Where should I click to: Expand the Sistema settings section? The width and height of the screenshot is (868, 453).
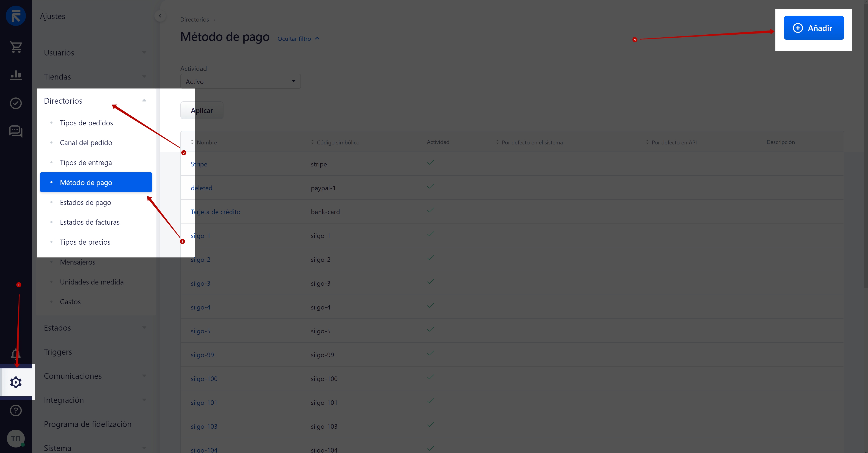[96, 448]
